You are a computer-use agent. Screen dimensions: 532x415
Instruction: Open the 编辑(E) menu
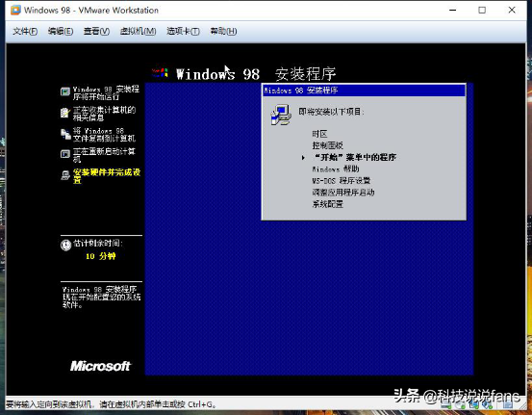pos(61,31)
